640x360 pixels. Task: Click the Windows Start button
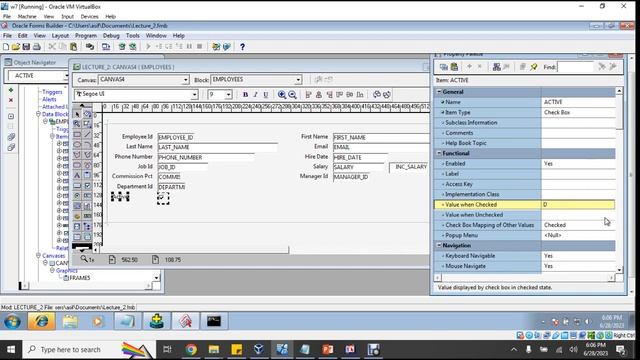pyautogui.click(x=11, y=349)
